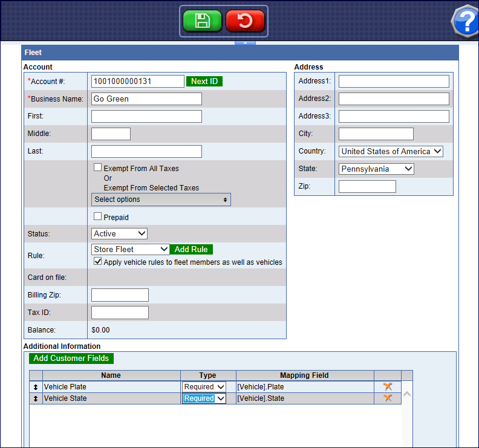Open Exempt From Selected Taxes options list

point(161,200)
